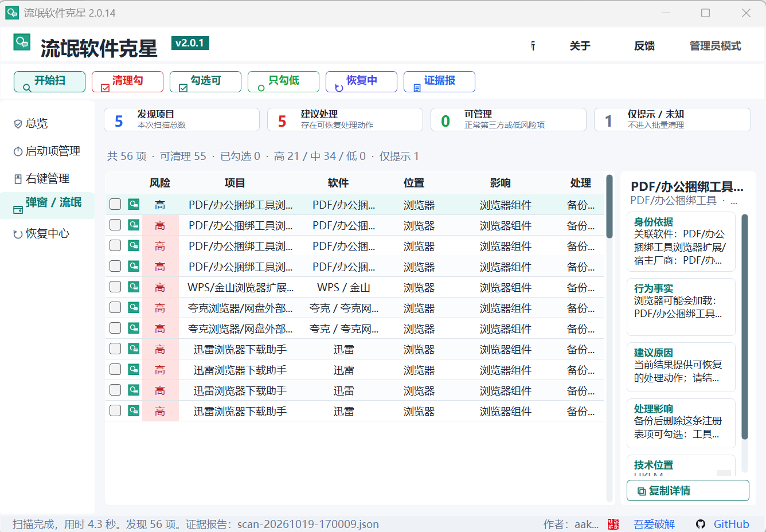Click the copy icon in 复制详情 button

coord(642,491)
